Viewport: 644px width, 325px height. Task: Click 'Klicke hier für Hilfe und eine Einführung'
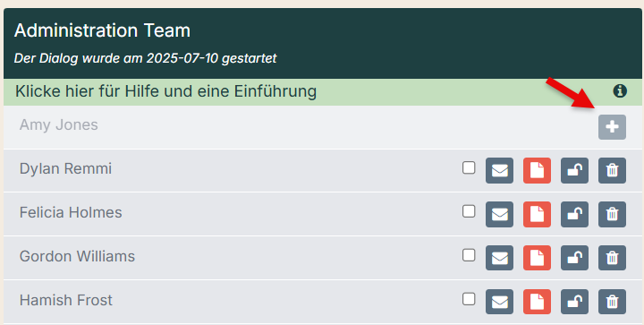(x=165, y=91)
